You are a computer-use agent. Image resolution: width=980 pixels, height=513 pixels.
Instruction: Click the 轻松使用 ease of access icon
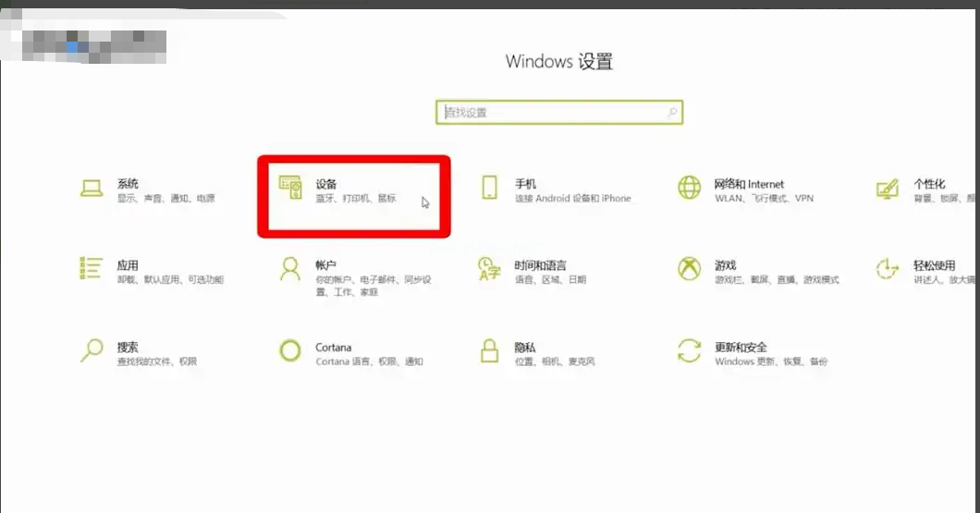[888, 269]
